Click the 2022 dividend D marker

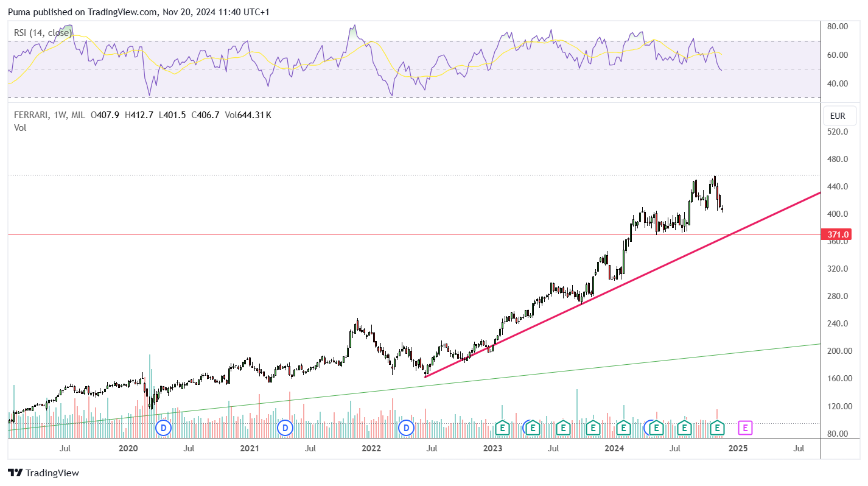[407, 428]
